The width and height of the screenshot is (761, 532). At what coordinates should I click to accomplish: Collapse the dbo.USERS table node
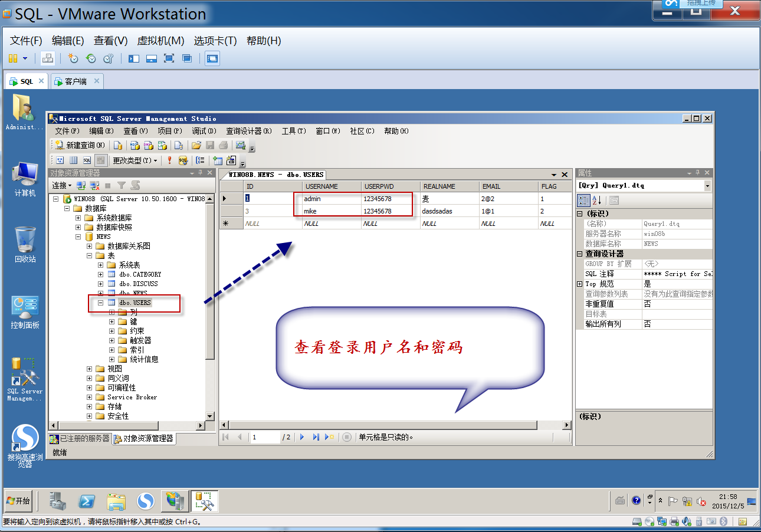(101, 303)
